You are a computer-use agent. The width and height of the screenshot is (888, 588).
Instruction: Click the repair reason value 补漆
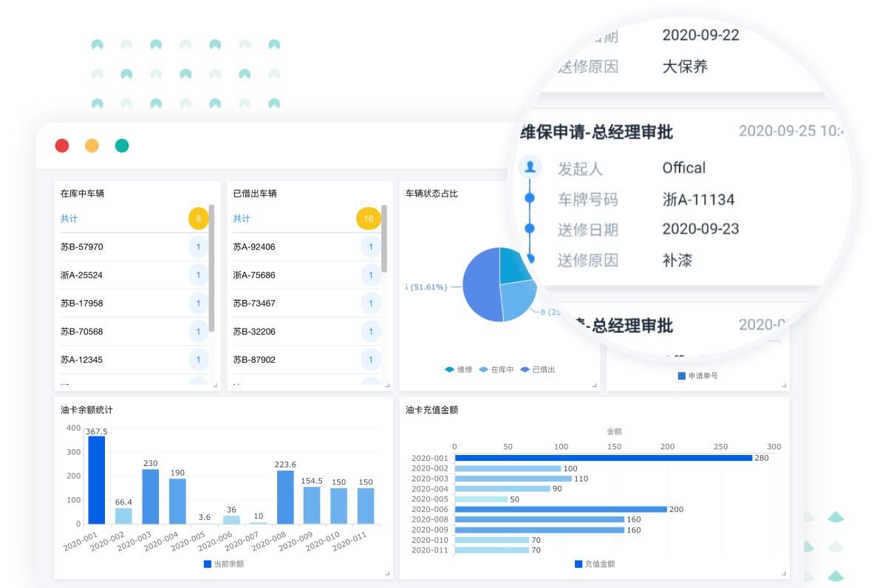tap(677, 260)
